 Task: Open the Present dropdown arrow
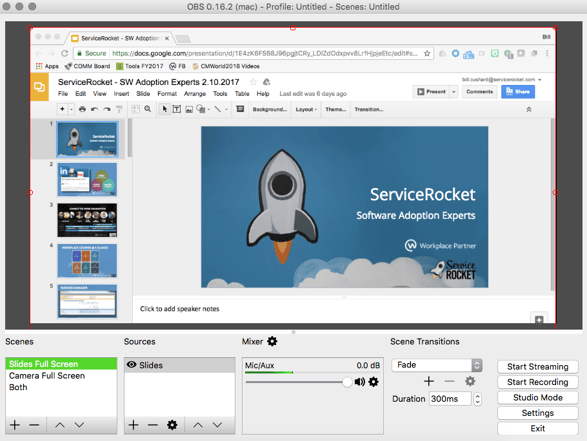[454, 91]
